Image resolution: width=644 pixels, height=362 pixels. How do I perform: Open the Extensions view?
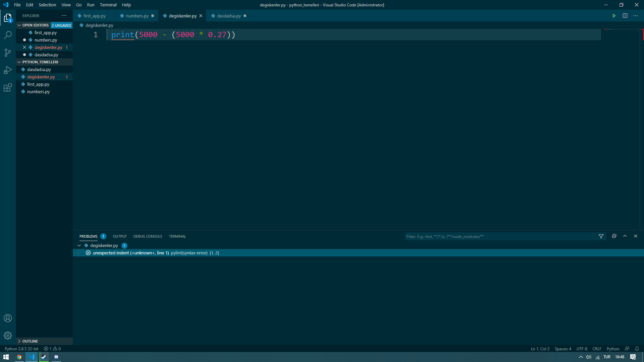8,88
